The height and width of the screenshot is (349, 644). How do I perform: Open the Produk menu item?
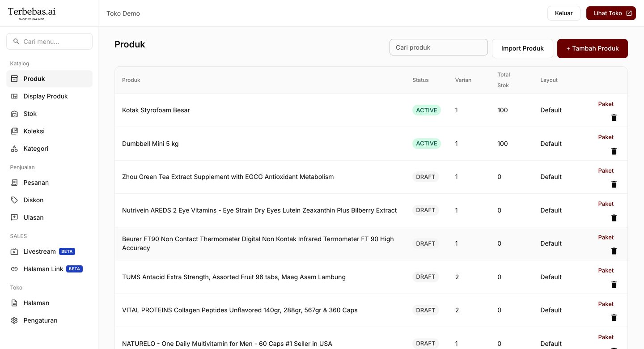(x=49, y=79)
